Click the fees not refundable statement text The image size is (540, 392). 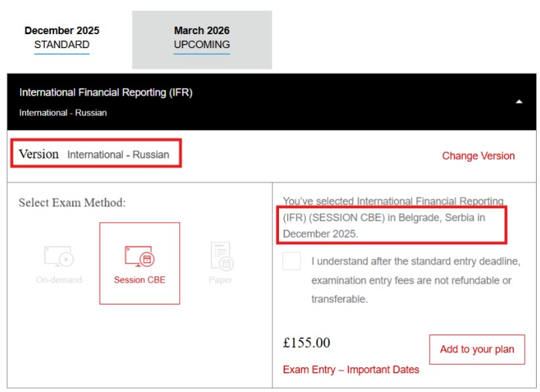coord(415,280)
